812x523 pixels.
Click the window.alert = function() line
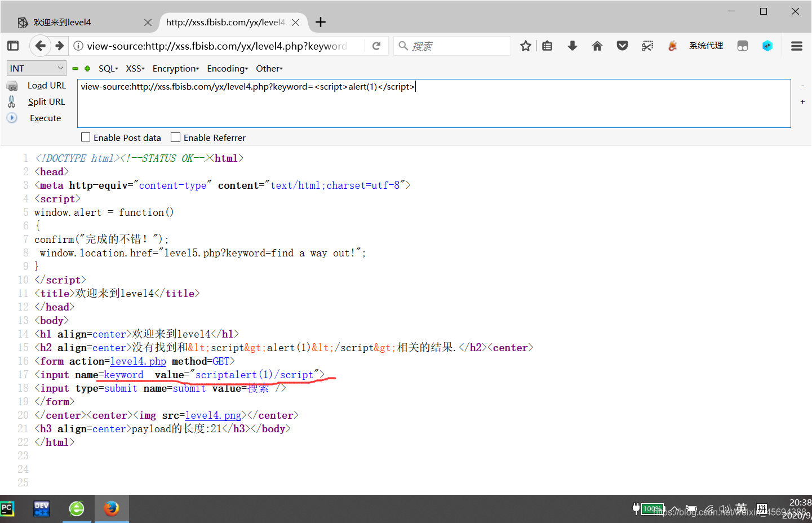click(x=104, y=212)
